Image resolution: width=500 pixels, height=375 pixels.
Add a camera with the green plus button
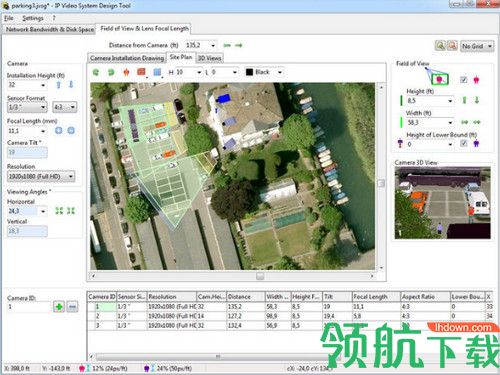point(59,307)
